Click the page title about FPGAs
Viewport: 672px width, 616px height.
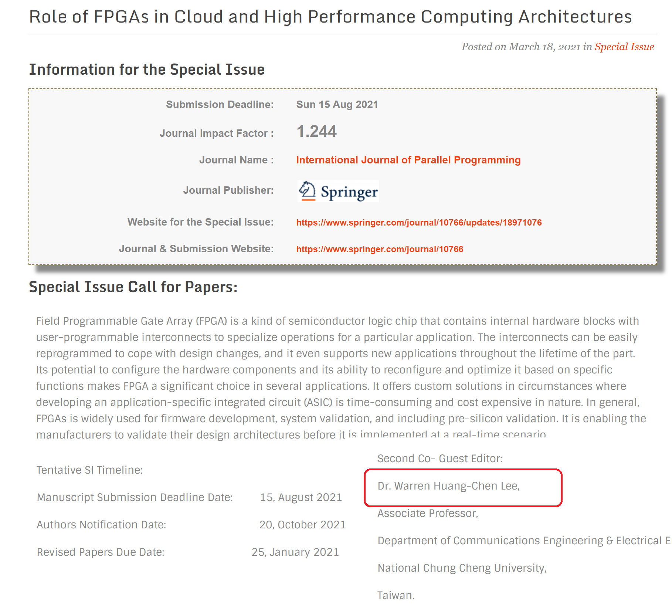click(x=330, y=17)
